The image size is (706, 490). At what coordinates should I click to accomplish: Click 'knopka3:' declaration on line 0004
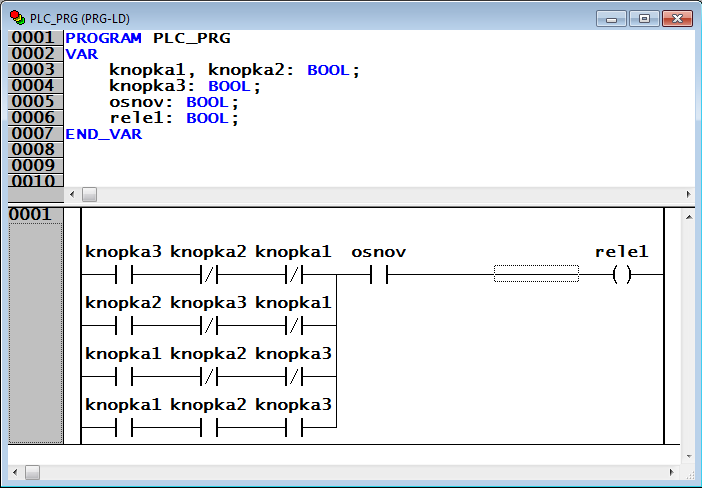pos(152,86)
